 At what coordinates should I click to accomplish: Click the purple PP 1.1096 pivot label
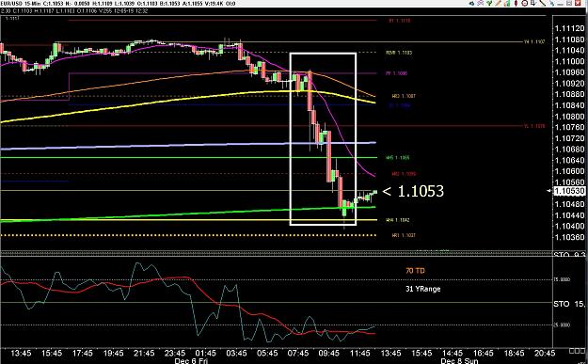point(396,73)
